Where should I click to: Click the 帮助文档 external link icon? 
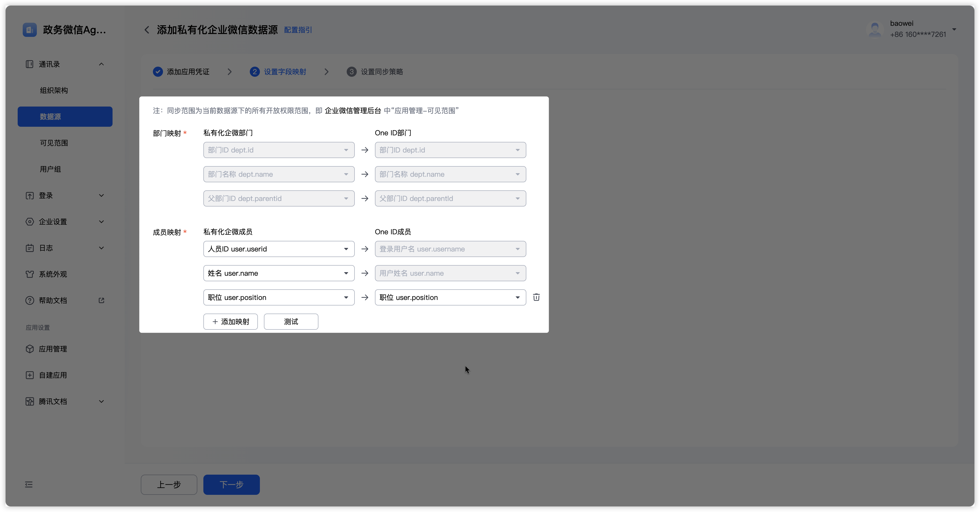point(101,300)
